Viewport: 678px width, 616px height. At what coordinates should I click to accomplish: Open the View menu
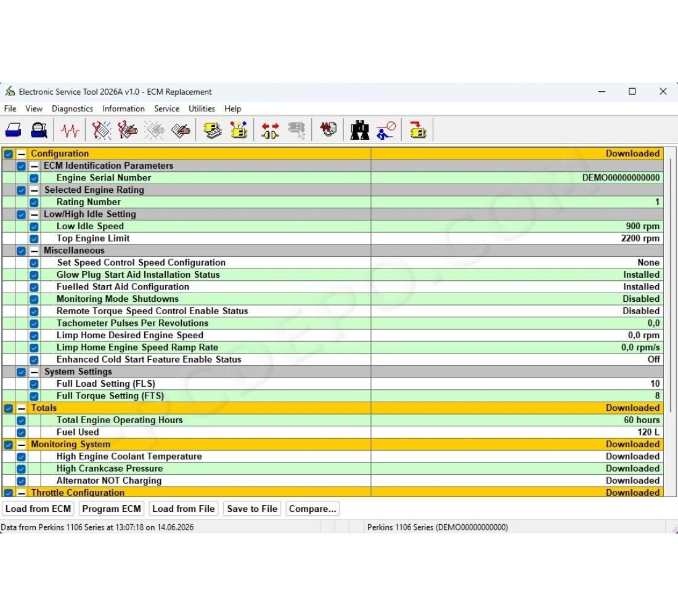tap(34, 108)
